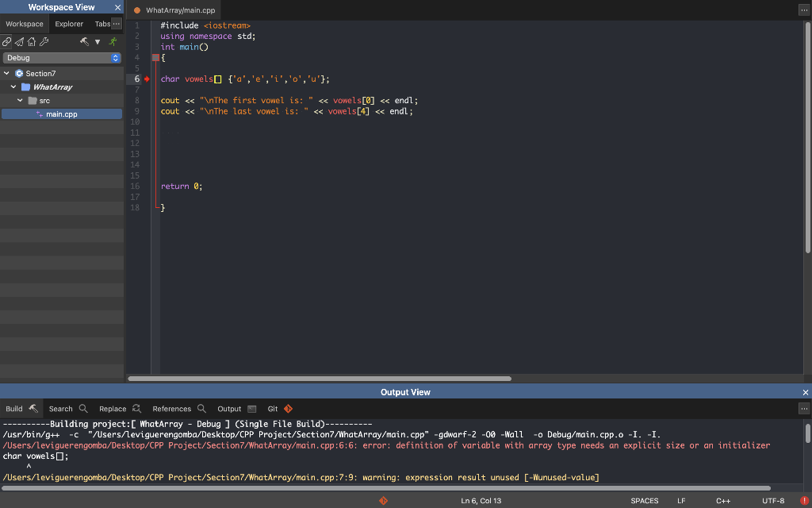Click 'vowels[0]' on line 8
This screenshot has width=812, height=508.
coord(354,101)
